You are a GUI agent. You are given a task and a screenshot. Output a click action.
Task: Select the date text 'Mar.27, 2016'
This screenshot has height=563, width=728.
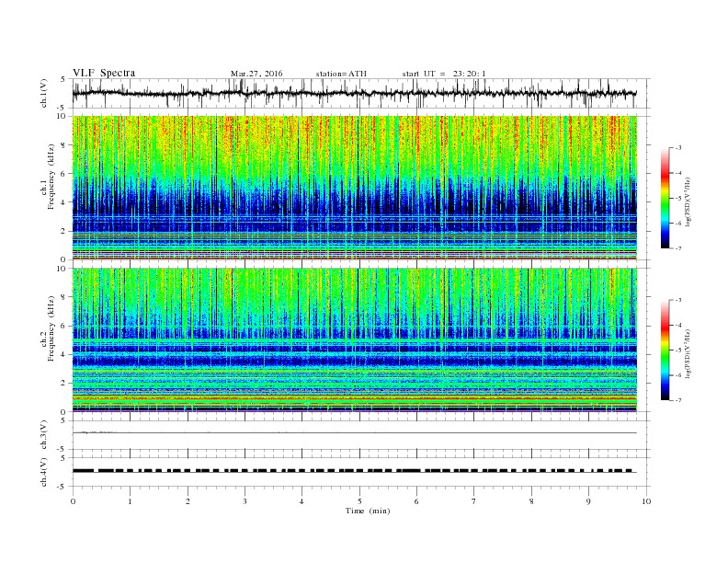pos(256,74)
